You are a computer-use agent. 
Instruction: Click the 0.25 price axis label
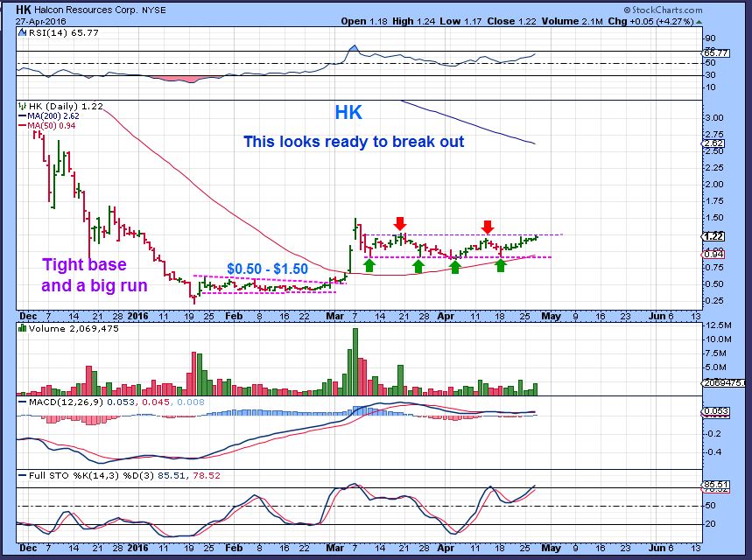pos(714,301)
